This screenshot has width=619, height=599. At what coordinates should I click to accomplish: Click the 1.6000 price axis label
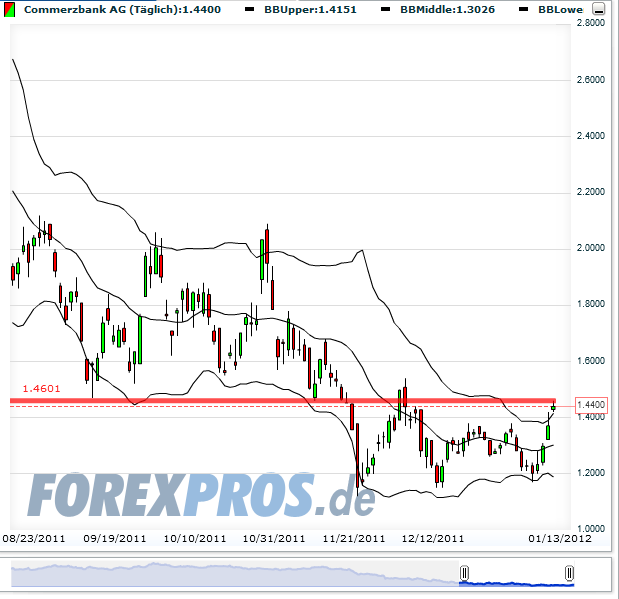click(x=591, y=361)
